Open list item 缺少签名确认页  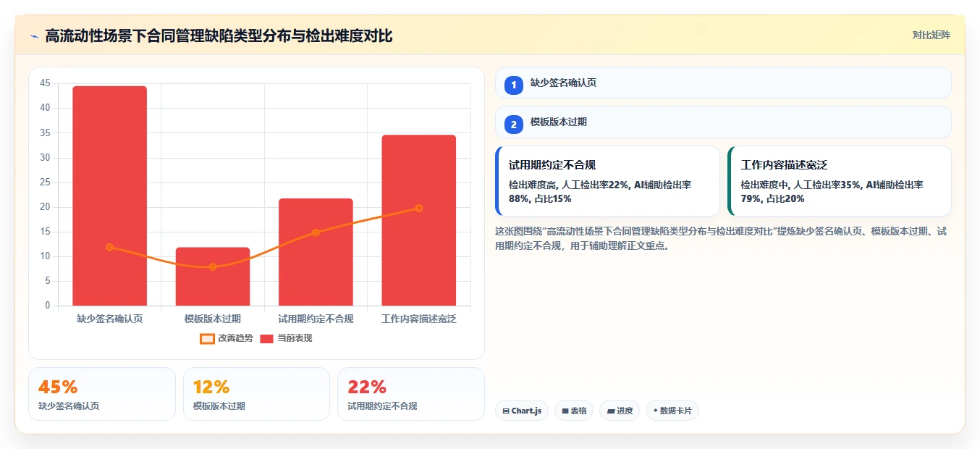pos(723,83)
